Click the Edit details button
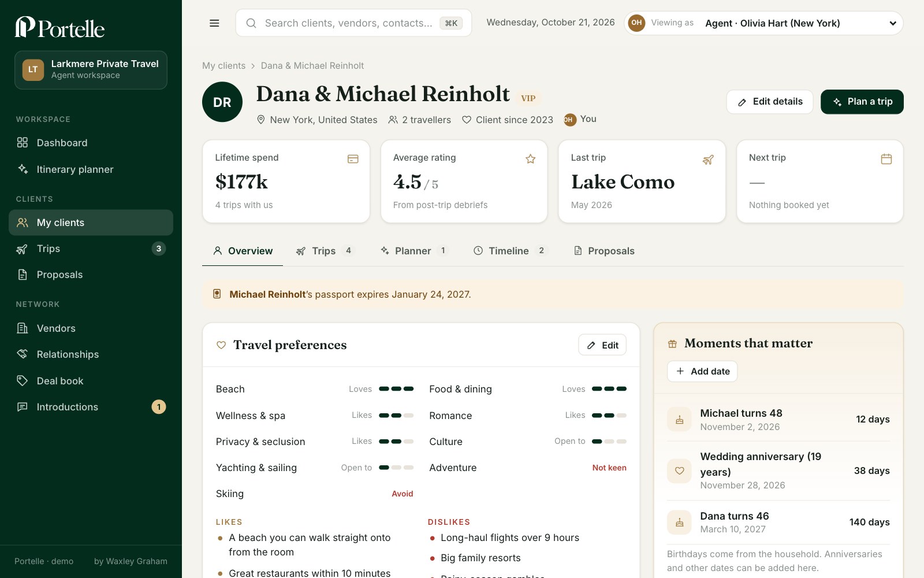 click(770, 102)
